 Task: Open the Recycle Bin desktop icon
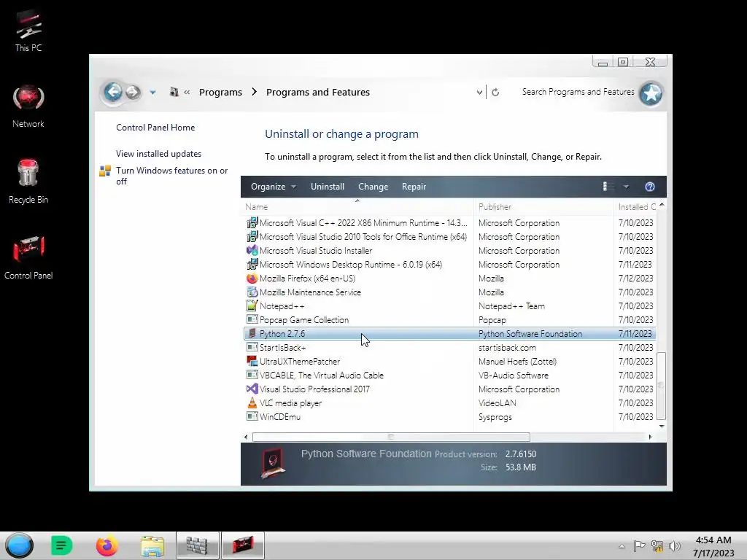[x=28, y=182]
